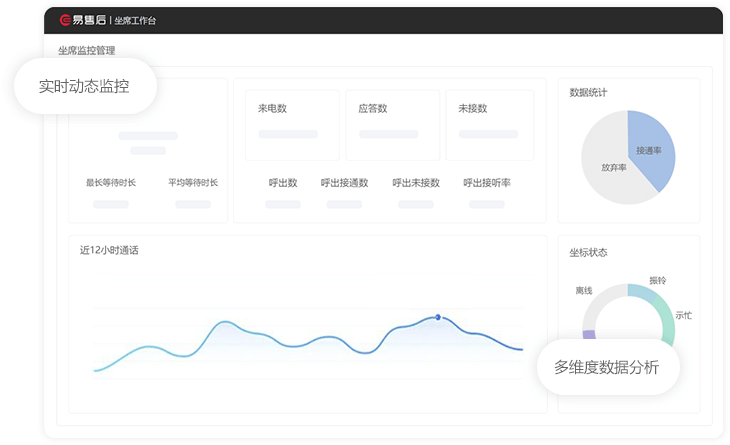
Task: Open the 来电数 card
Action: (x=292, y=125)
